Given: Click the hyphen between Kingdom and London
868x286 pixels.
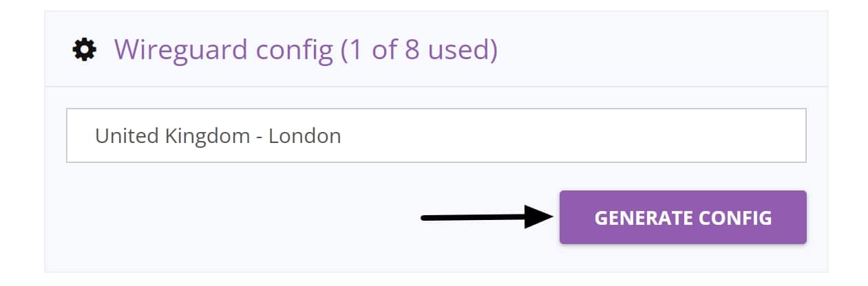Looking at the screenshot, I should coord(259,137).
